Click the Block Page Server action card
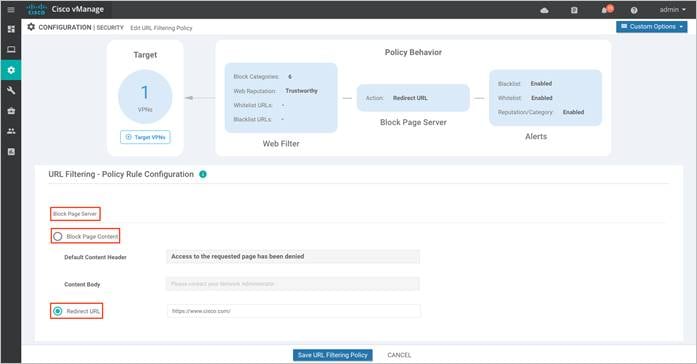This screenshot has height=364, width=697. 413,98
